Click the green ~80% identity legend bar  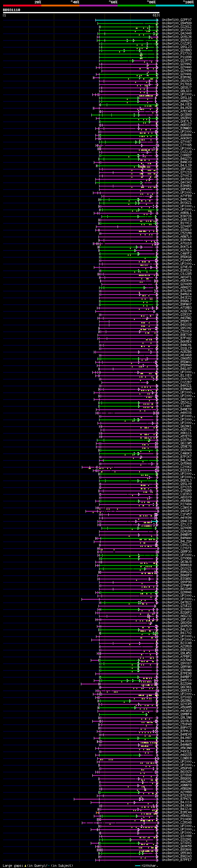pyautogui.click(x=136, y=6)
